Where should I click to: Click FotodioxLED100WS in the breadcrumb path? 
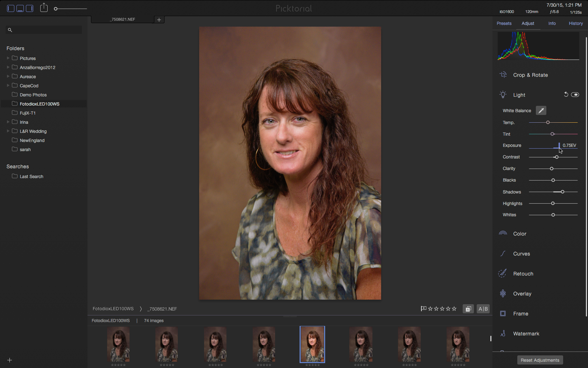[x=113, y=309]
